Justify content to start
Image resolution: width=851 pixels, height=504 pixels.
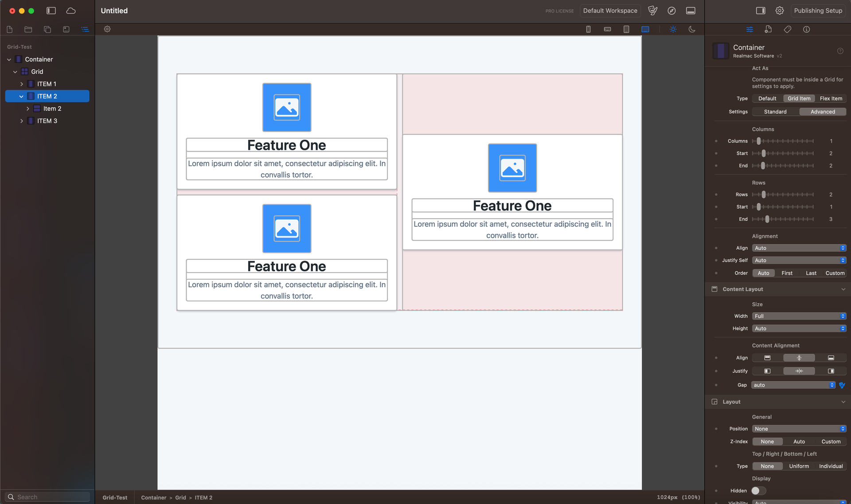767,371
